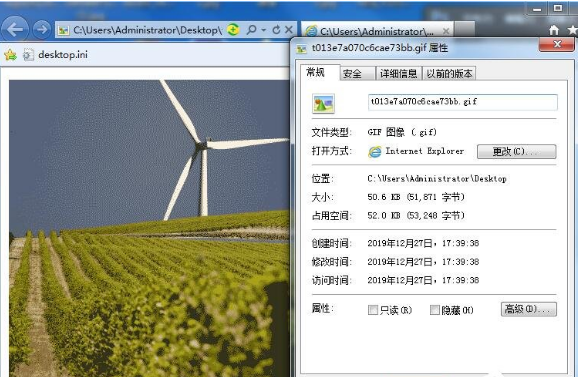Viewport: 578px width, 377px height.
Task: Click the file name input field
Action: [x=463, y=102]
